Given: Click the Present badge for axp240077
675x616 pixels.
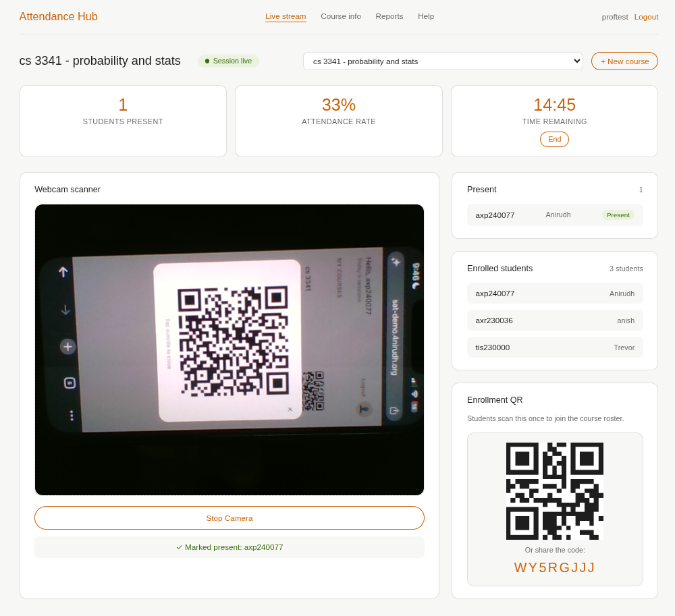Looking at the screenshot, I should [618, 215].
